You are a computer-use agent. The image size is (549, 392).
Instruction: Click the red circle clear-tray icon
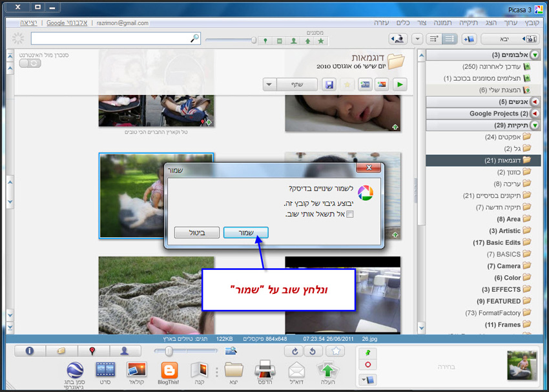368,365
